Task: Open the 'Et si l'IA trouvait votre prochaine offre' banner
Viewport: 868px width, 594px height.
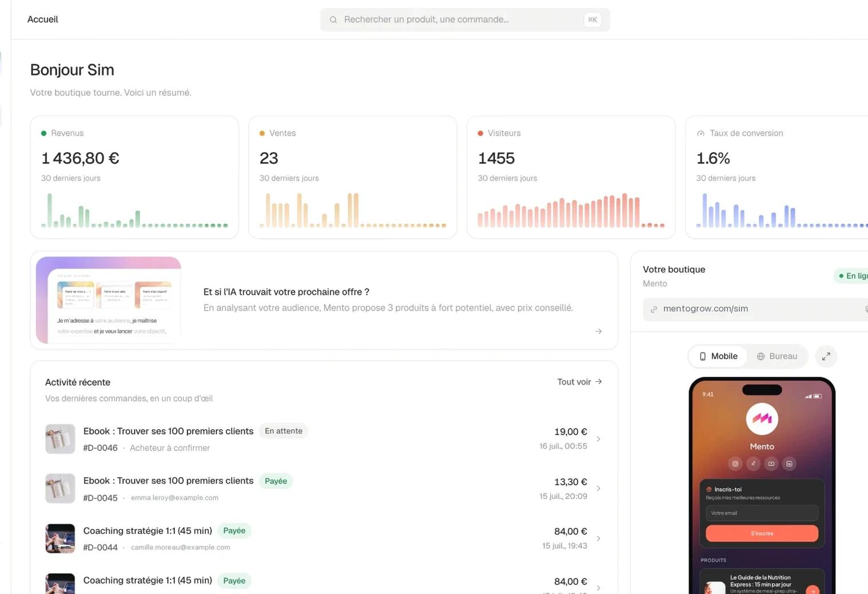Action: [324, 300]
